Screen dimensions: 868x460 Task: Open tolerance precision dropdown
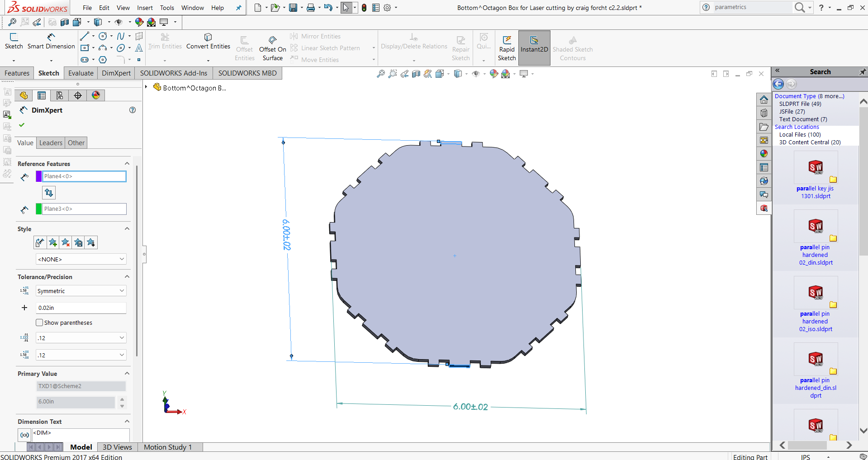point(81,355)
